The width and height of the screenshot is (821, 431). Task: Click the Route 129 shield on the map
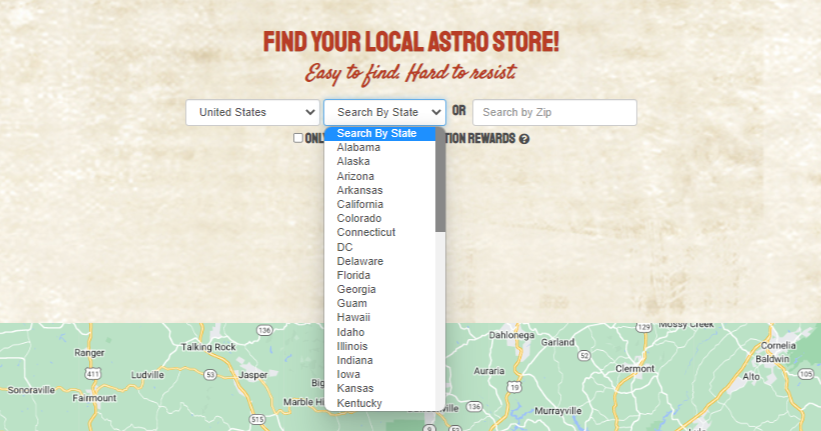tap(644, 326)
